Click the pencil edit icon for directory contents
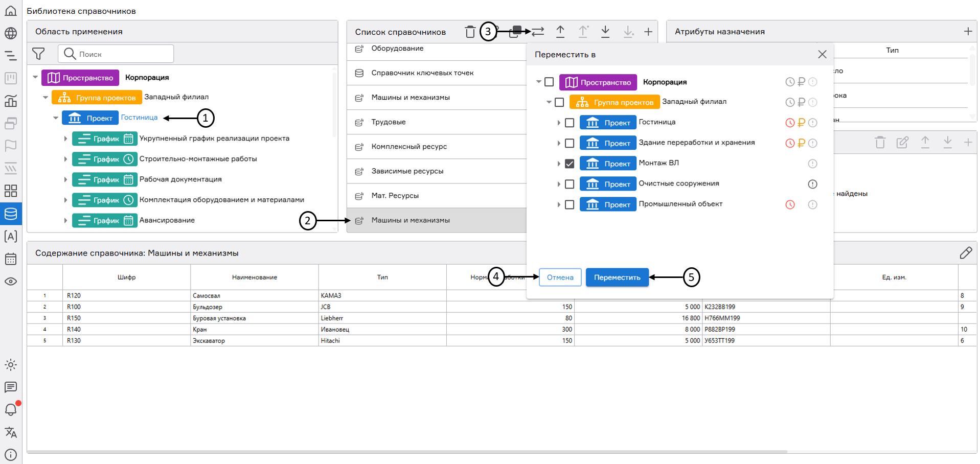This screenshot has height=464, width=980. [x=966, y=253]
